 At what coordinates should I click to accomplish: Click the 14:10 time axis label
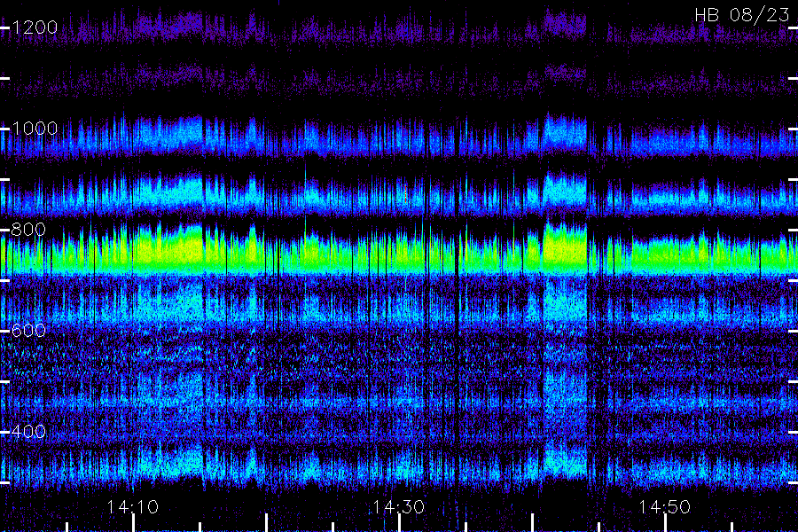[x=133, y=507]
